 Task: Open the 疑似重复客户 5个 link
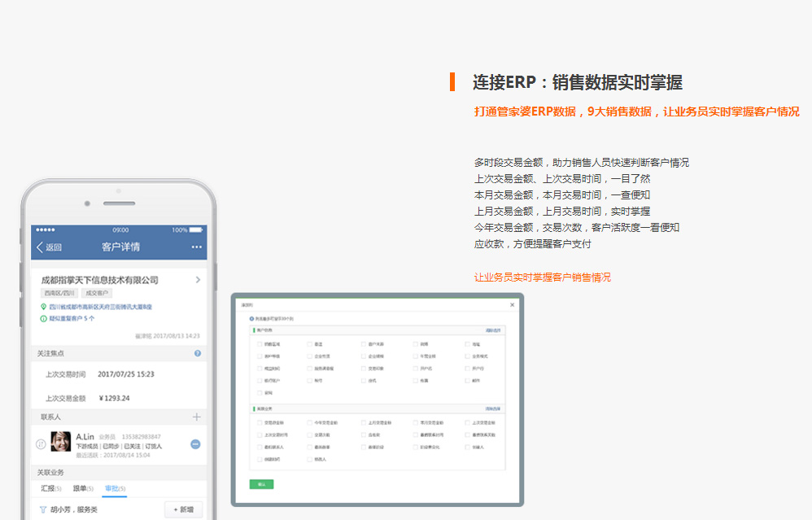coord(72,318)
